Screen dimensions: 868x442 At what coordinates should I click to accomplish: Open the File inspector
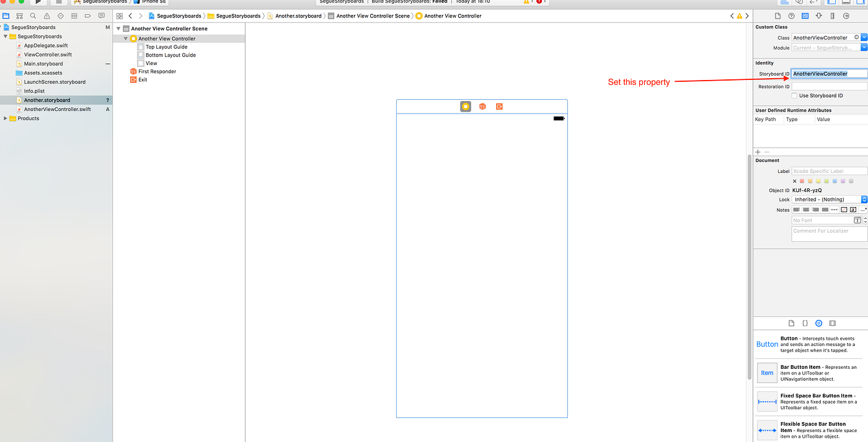pos(777,16)
